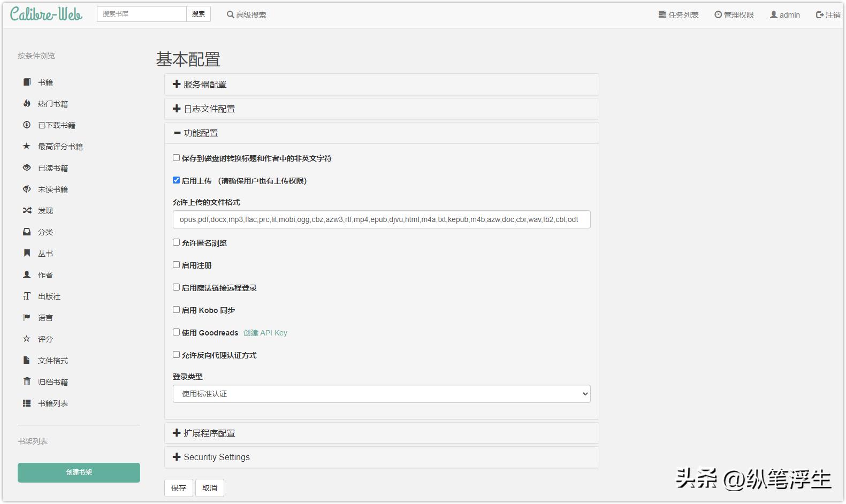Click the inbox icon beside 分类

click(x=27, y=232)
